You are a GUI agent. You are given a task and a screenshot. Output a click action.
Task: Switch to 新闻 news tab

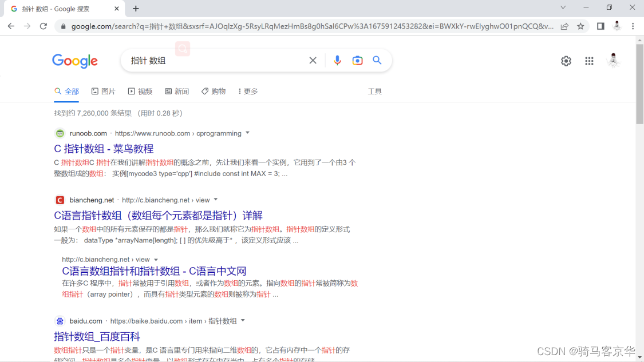tap(177, 92)
